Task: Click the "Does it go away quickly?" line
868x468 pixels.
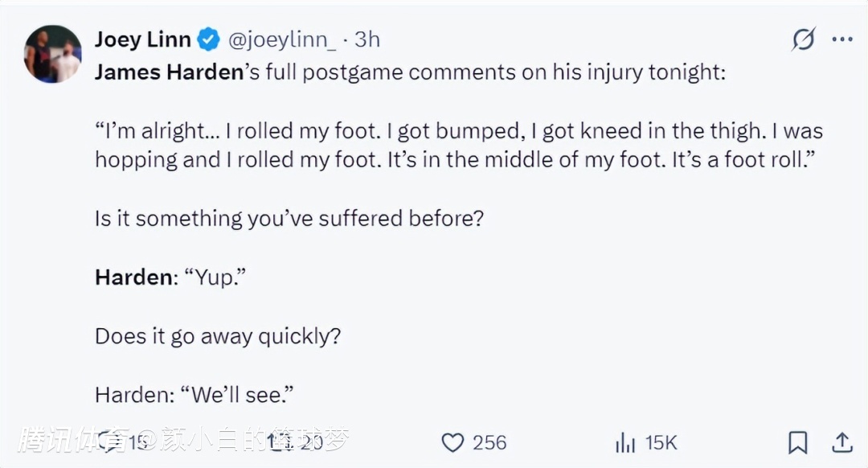Action: [217, 335]
